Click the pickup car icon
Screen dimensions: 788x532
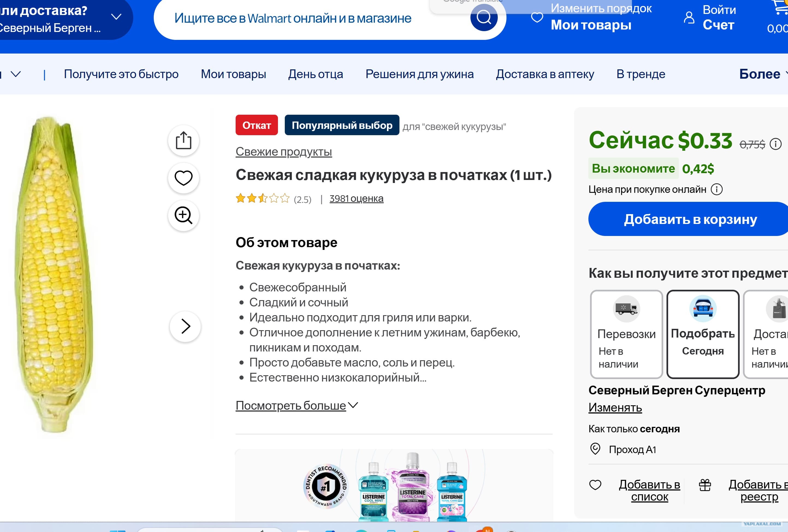click(x=703, y=309)
